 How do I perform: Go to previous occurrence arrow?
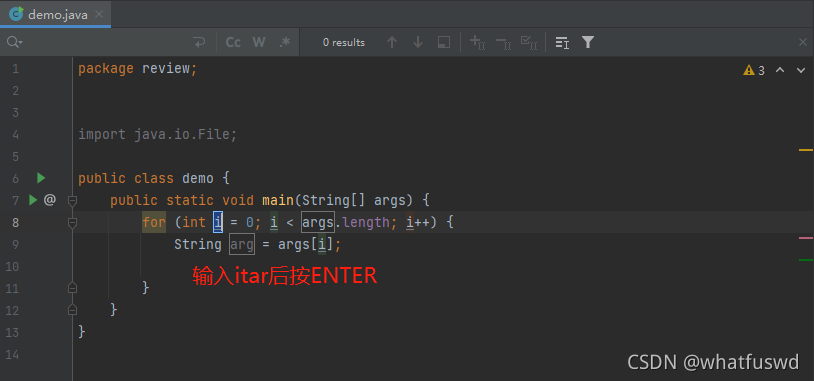(392, 43)
